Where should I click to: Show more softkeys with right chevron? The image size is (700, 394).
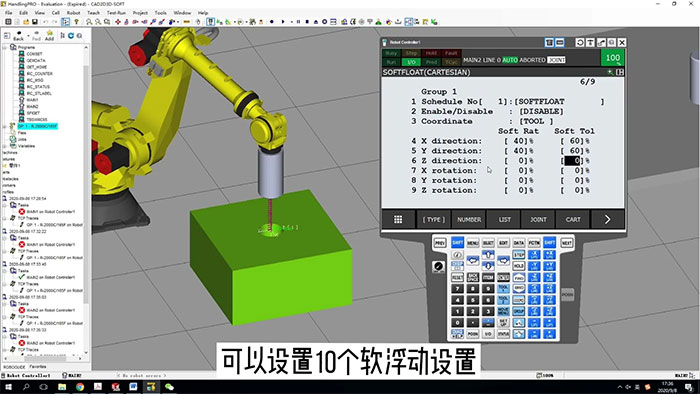(x=607, y=219)
